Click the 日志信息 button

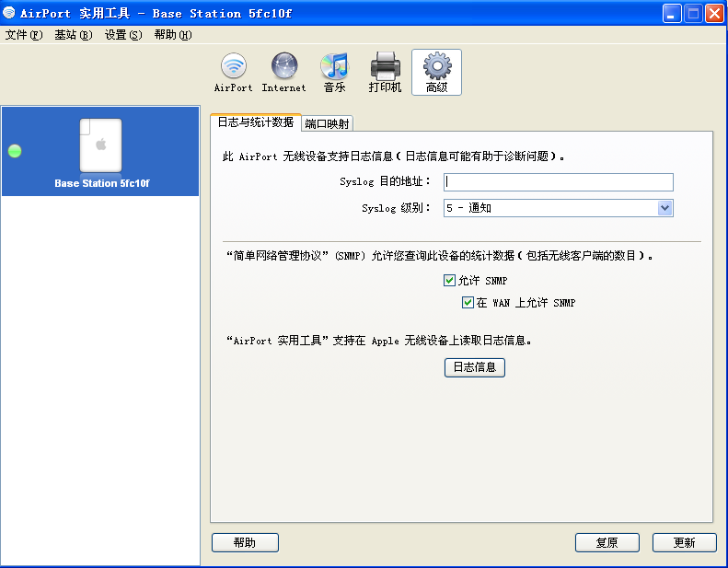point(475,367)
